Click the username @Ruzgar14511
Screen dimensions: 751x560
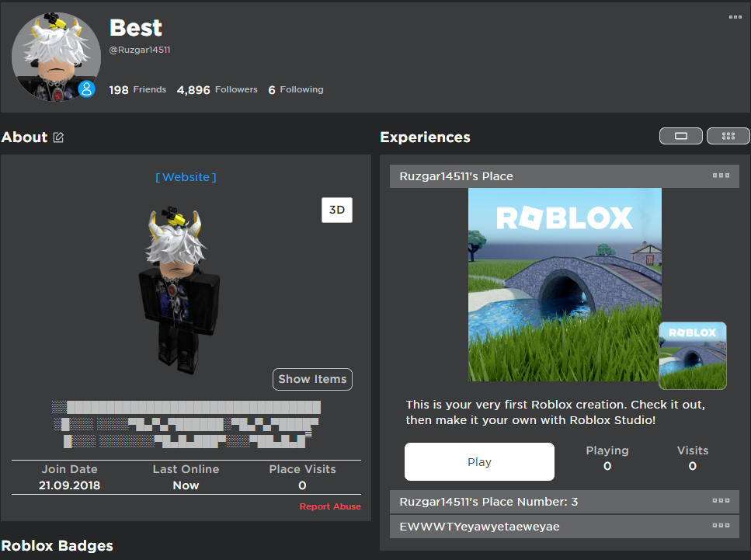[x=140, y=50]
